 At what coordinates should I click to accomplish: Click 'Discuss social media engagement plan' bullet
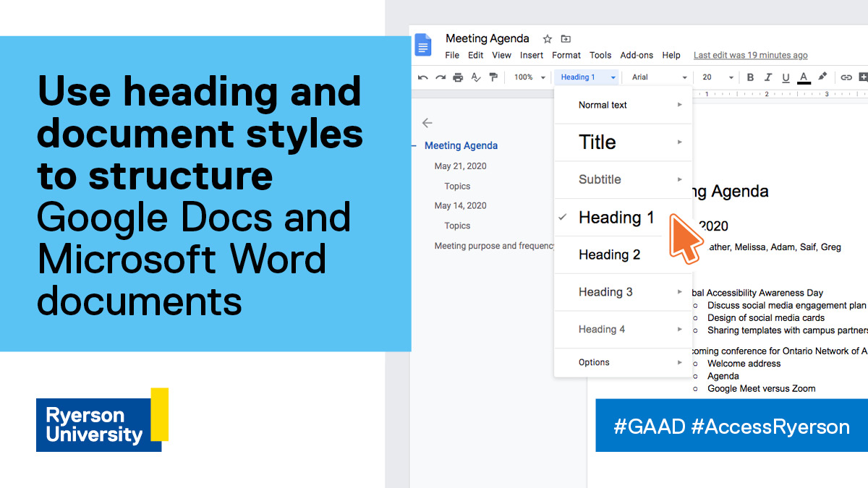point(787,305)
